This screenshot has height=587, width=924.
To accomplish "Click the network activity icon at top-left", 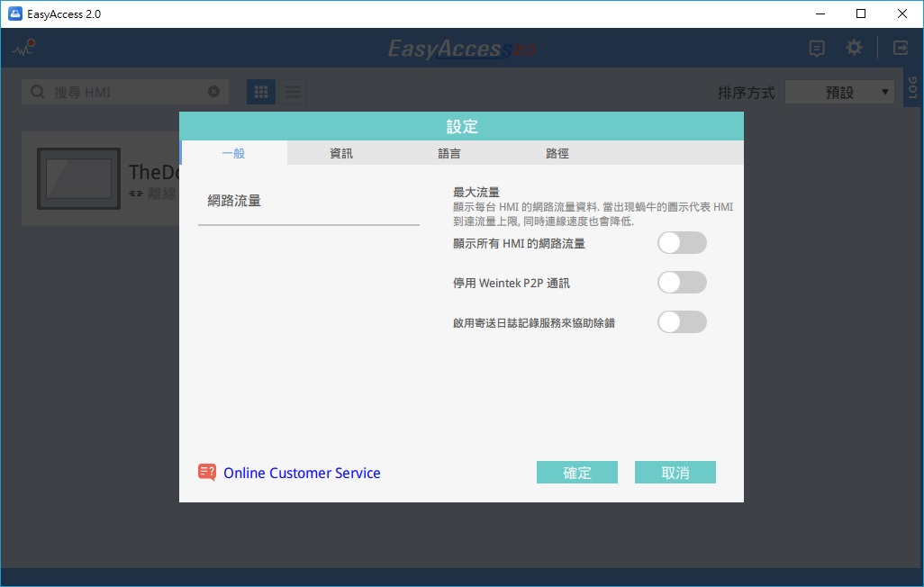I will (23, 48).
